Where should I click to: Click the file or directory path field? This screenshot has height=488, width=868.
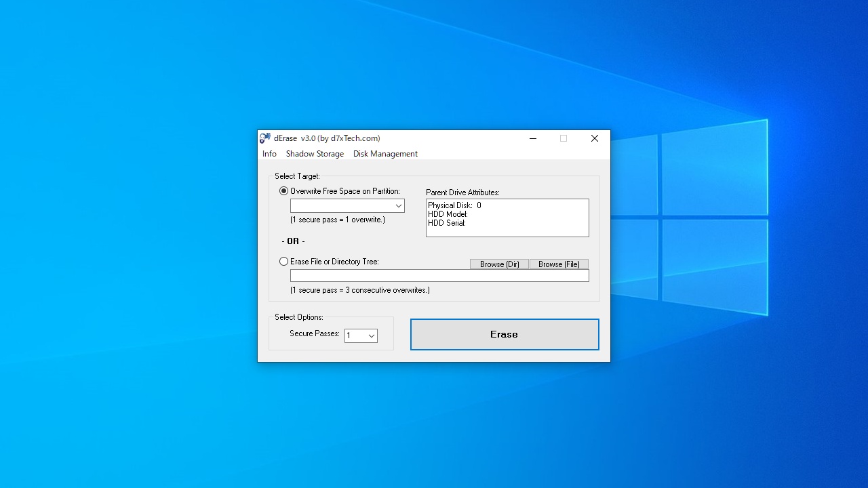point(439,276)
